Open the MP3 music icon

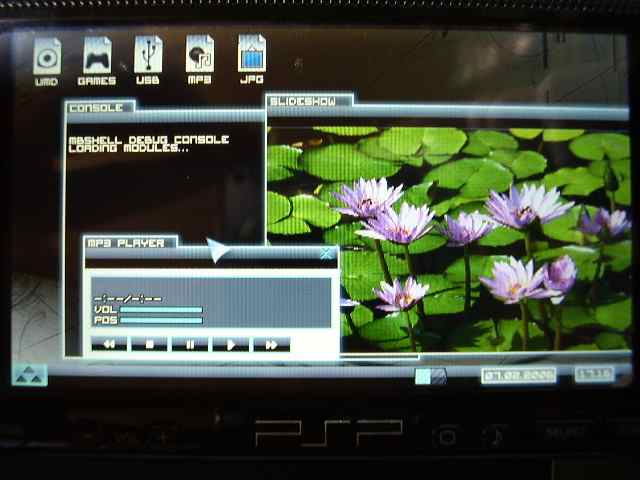[x=200, y=57]
